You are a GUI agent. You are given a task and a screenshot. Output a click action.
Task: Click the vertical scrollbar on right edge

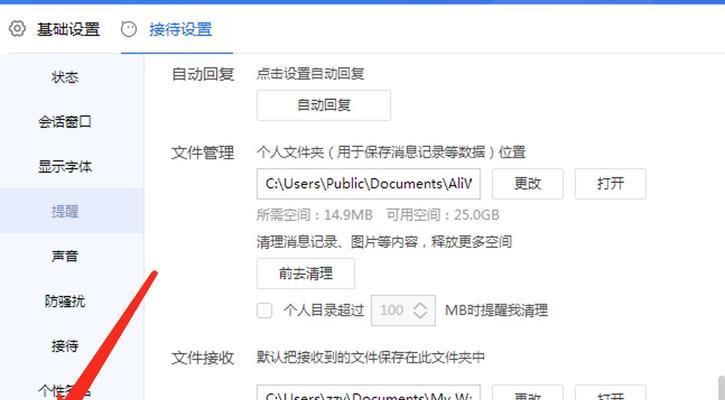(721, 388)
